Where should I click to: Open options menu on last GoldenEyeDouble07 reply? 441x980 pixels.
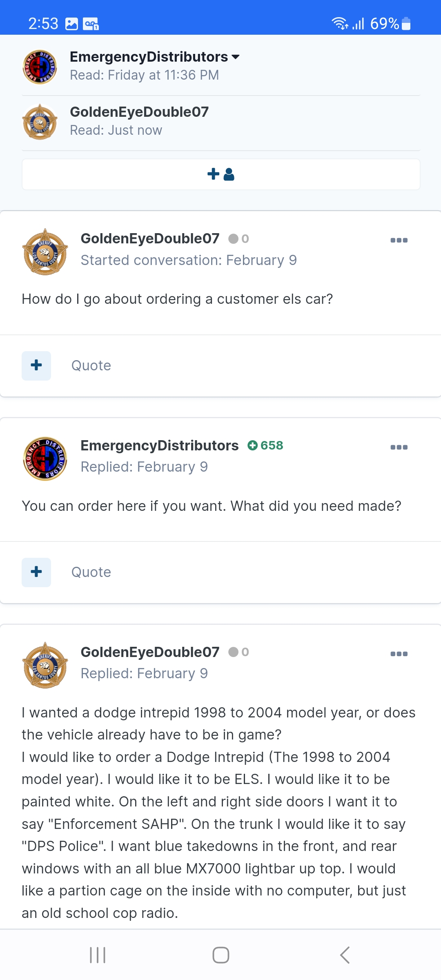[x=399, y=654]
